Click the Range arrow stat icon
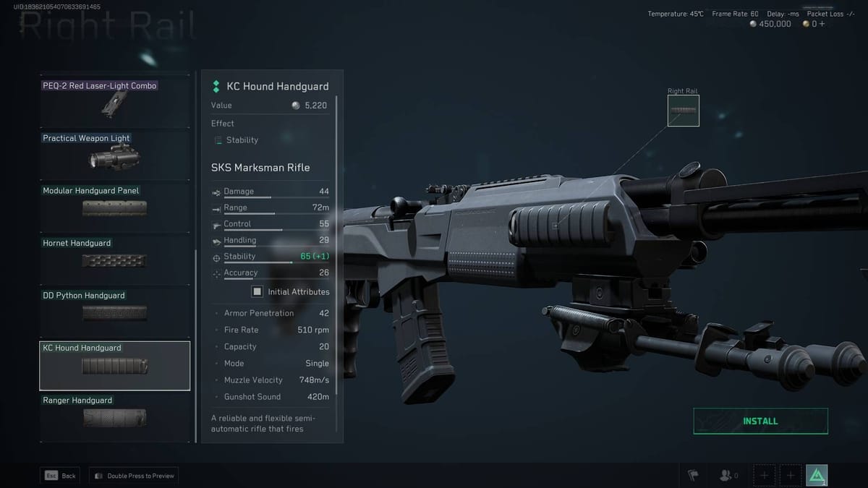This screenshot has width=868, height=488. click(216, 207)
